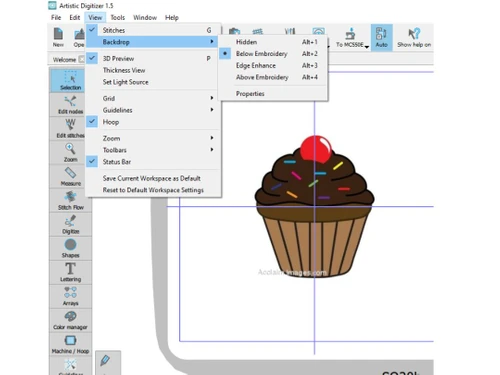Open the Edit menu
Screen dimensions: 500x375
(75, 17)
